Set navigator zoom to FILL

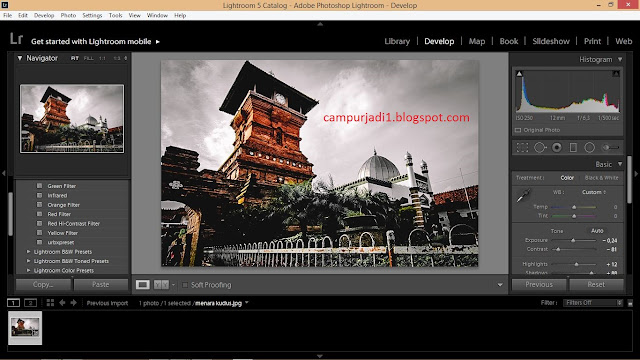point(89,58)
